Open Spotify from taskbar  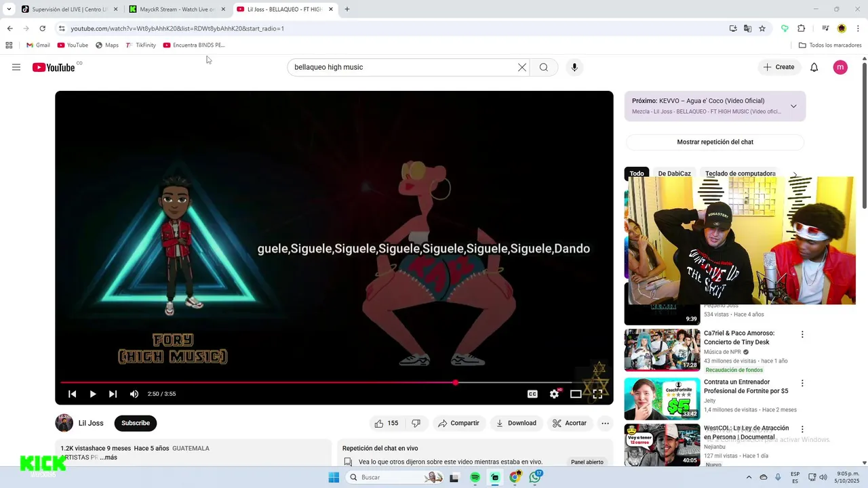coord(475,477)
